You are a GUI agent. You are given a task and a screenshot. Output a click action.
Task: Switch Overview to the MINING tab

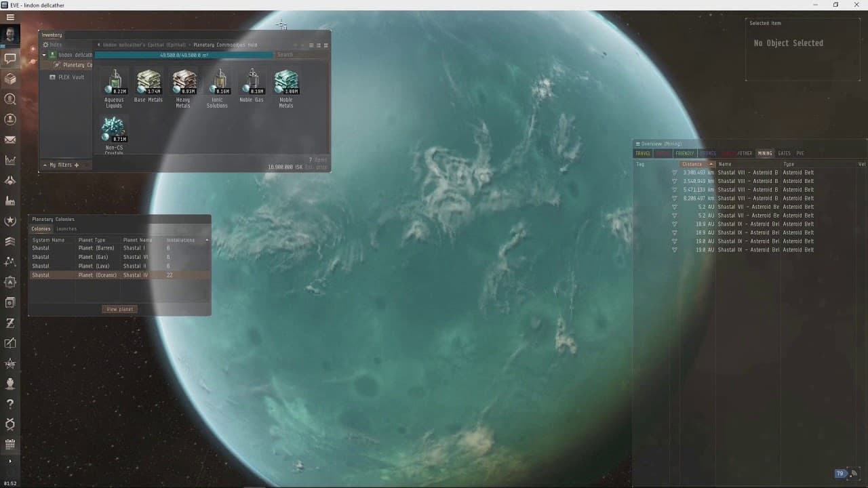point(765,153)
